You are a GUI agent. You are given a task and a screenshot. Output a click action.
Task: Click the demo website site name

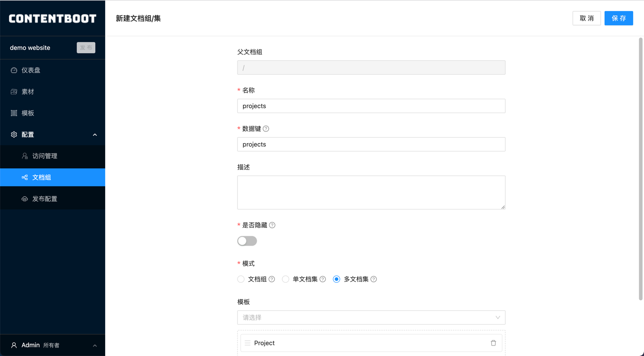(x=30, y=48)
